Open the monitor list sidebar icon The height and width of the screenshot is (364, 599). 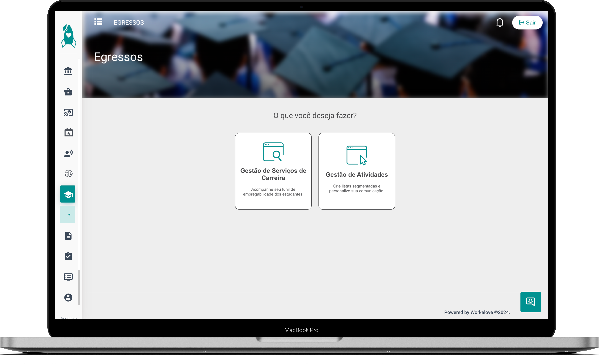[68, 277]
